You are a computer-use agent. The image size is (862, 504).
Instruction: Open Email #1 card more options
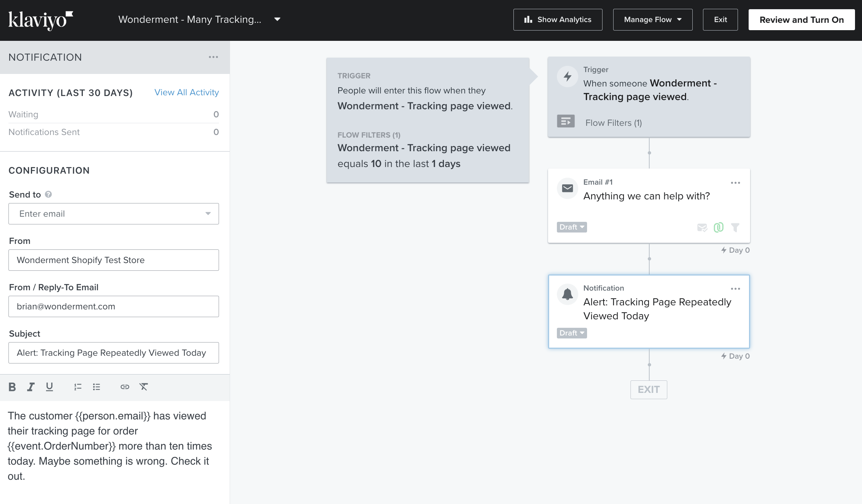[x=735, y=183]
